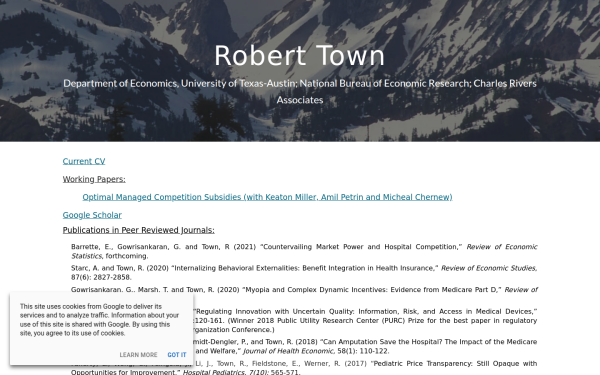
Task: Dismiss cookie notice with GOT IT
Action: pos(177,355)
